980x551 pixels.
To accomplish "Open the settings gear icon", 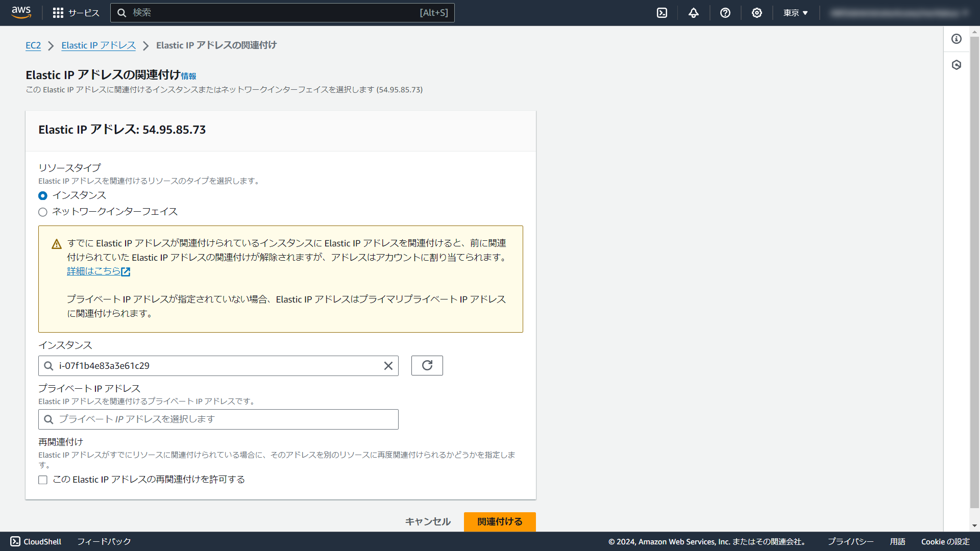I will [756, 13].
